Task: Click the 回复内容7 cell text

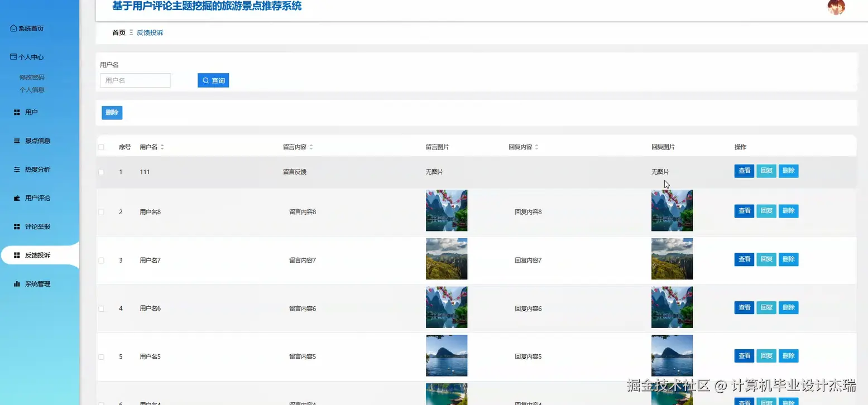Action: [528, 261]
